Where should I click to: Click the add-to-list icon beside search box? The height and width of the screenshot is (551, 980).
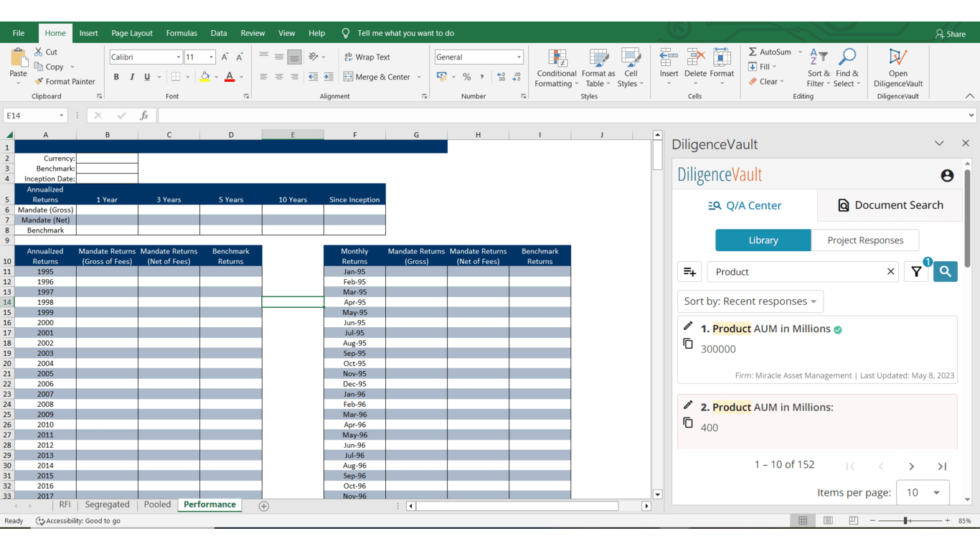689,272
